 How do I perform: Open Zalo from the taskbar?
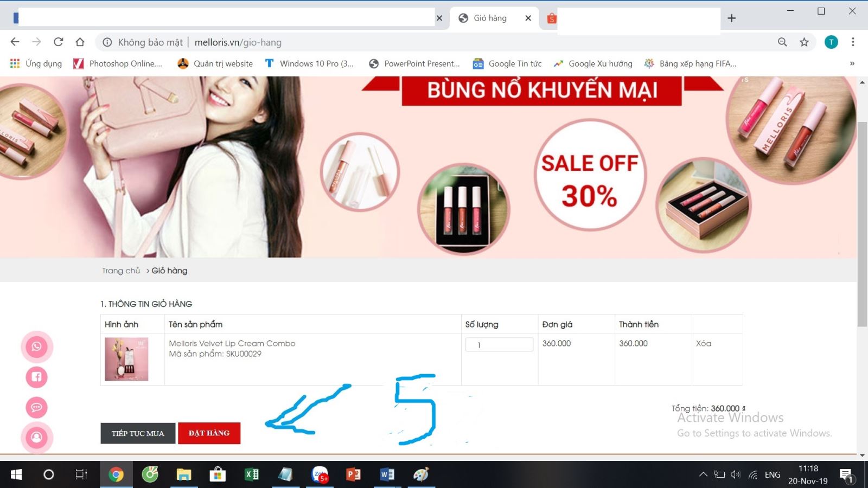[x=320, y=475]
